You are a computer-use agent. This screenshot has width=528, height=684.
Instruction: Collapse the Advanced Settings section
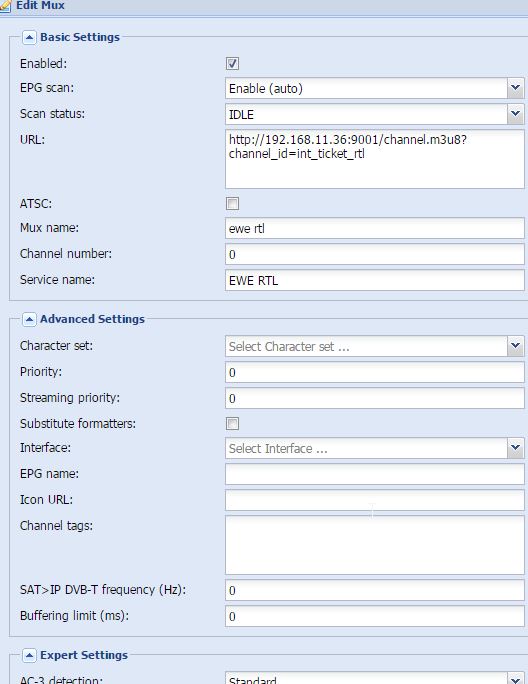coord(29,319)
